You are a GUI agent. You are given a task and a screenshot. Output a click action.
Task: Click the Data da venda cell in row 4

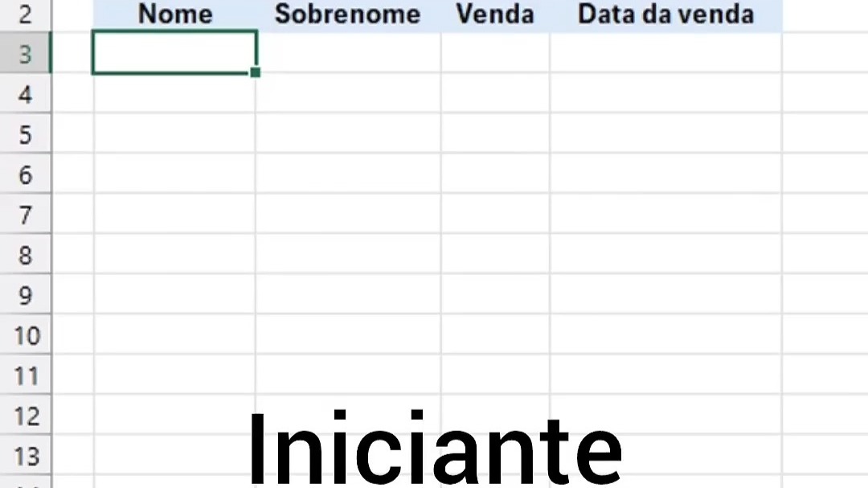point(666,93)
